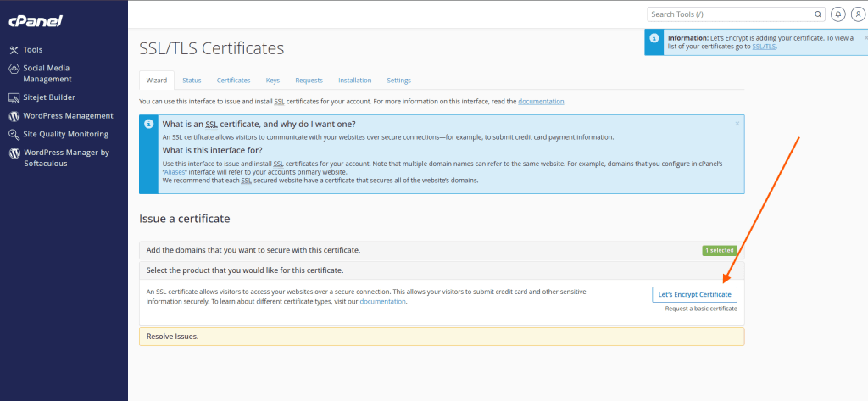The image size is (868, 401).
Task: Open the Certificates tab
Action: [x=234, y=81]
